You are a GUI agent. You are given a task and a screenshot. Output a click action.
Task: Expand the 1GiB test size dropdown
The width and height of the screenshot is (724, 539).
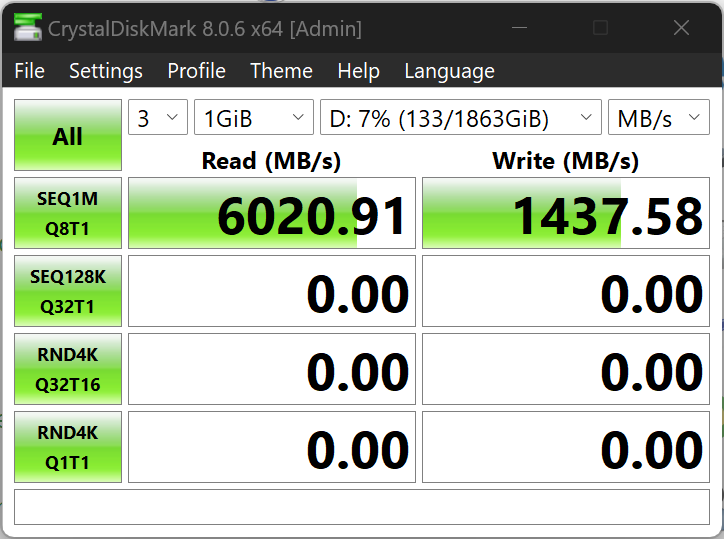254,118
